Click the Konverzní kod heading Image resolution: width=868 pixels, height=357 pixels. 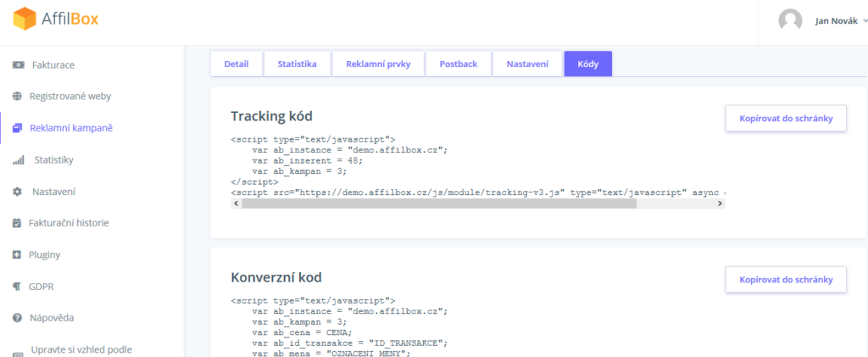click(276, 276)
